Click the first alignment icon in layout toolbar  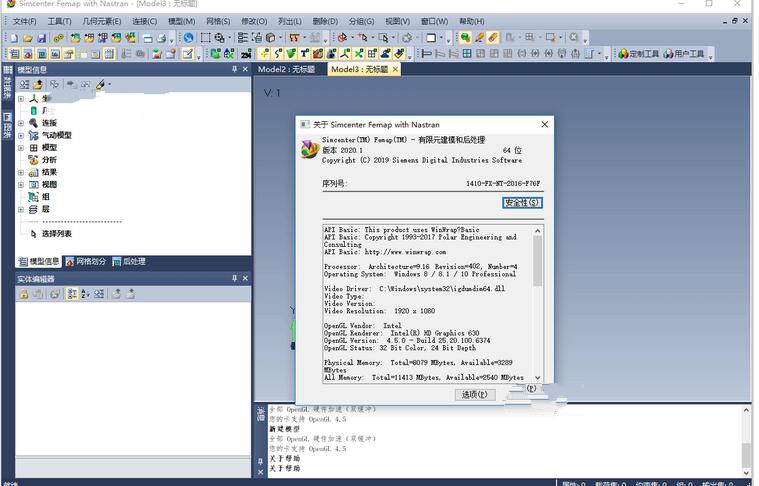426,53
